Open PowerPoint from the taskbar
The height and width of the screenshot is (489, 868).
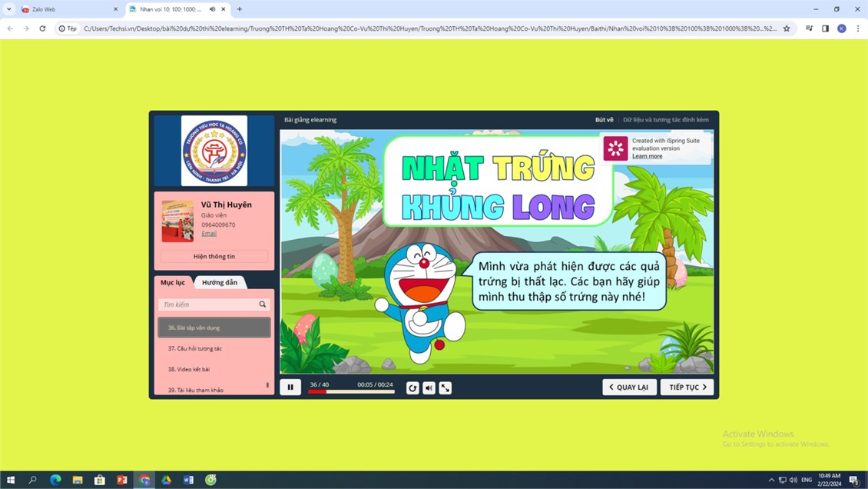click(x=121, y=480)
